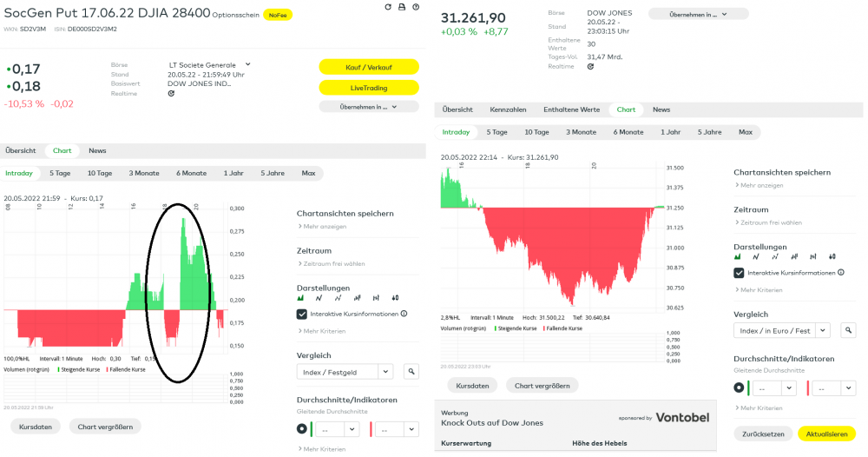Open the Börse LT Societe Generale dropdown

point(209,65)
